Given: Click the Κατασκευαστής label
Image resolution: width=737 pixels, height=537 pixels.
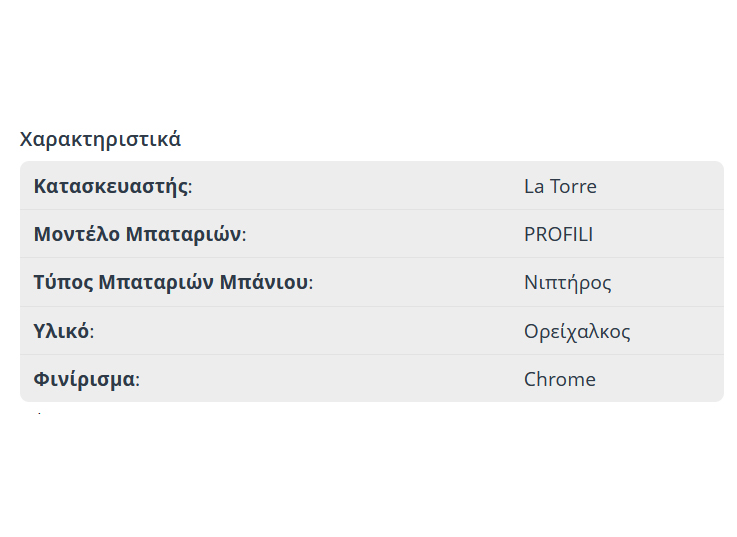Looking at the screenshot, I should pos(111,186).
